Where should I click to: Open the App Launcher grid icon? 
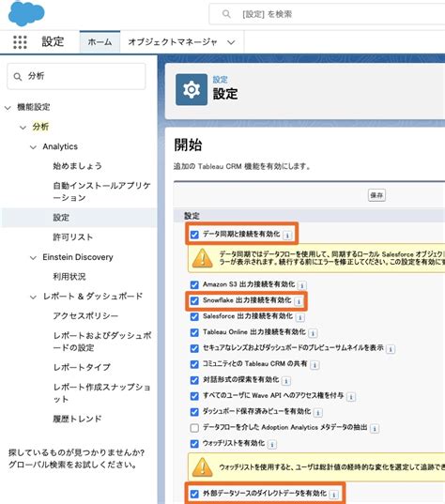[x=20, y=42]
